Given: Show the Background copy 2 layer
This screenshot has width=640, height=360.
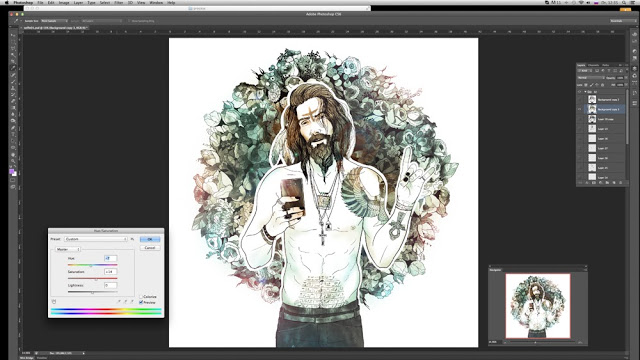Looking at the screenshot, I should point(580,100).
